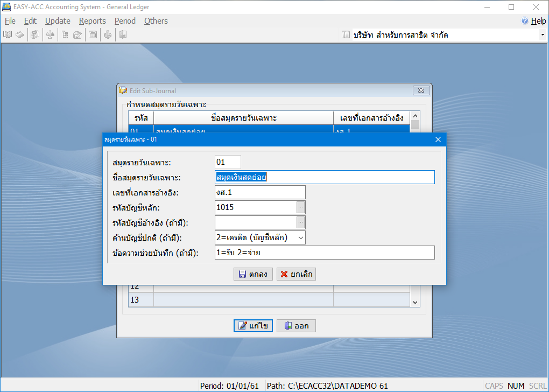
Task: Open the company name dropdown
Action: 542,35
